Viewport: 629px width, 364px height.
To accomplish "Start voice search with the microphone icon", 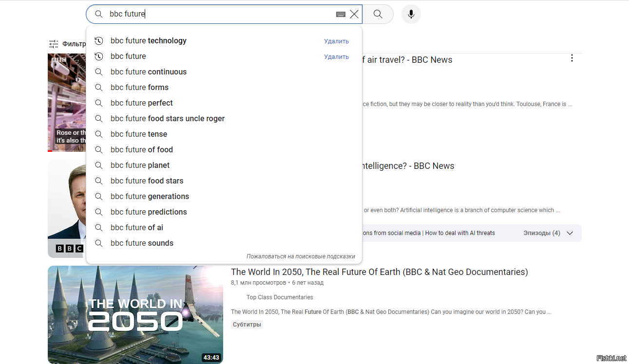I will (411, 14).
